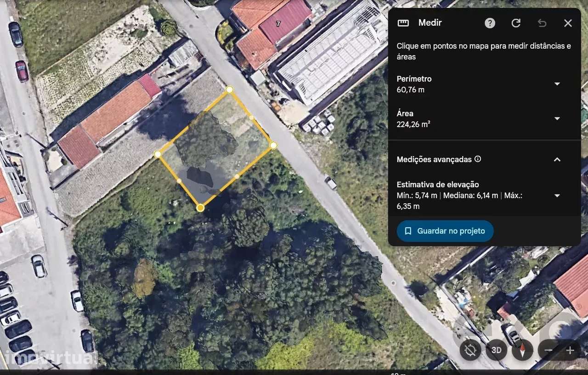
Task: Toggle the location tracking icon button
Action: (470, 350)
